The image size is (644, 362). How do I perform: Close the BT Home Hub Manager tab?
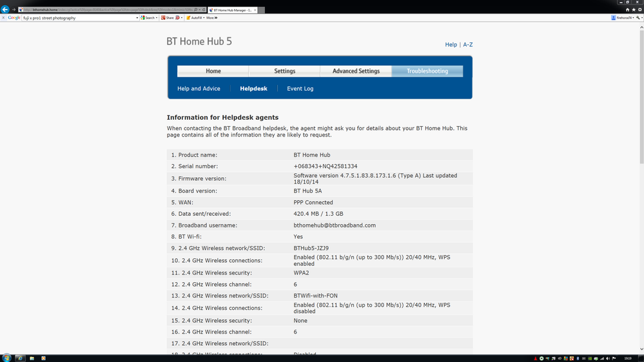click(x=255, y=10)
